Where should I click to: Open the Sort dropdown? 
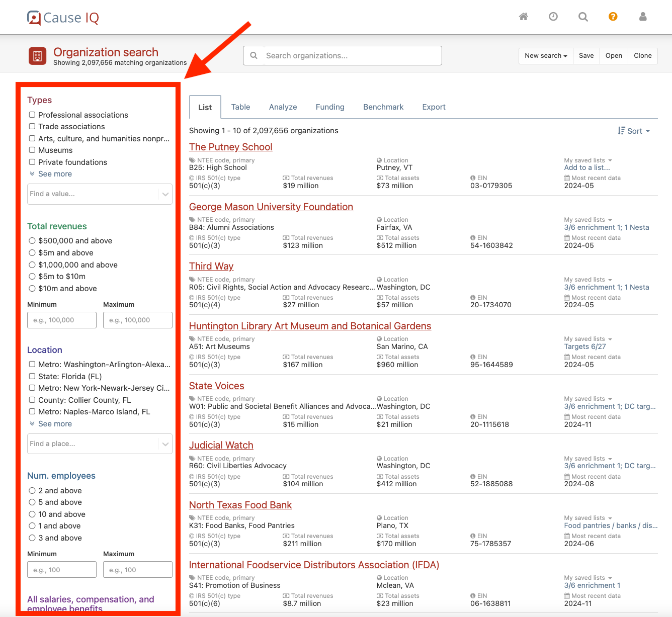pos(634,131)
